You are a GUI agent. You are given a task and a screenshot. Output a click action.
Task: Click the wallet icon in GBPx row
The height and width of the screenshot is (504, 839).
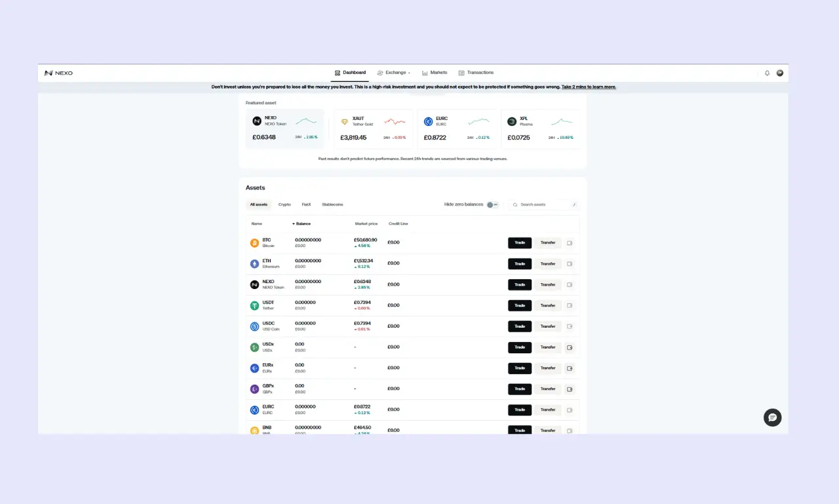click(570, 389)
